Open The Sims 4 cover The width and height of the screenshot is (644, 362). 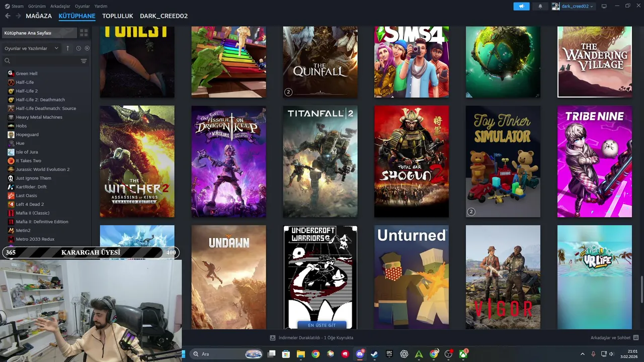[412, 62]
